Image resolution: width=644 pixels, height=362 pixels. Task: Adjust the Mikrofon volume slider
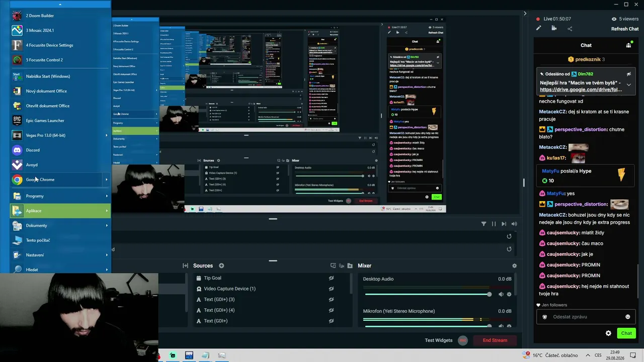427,326
